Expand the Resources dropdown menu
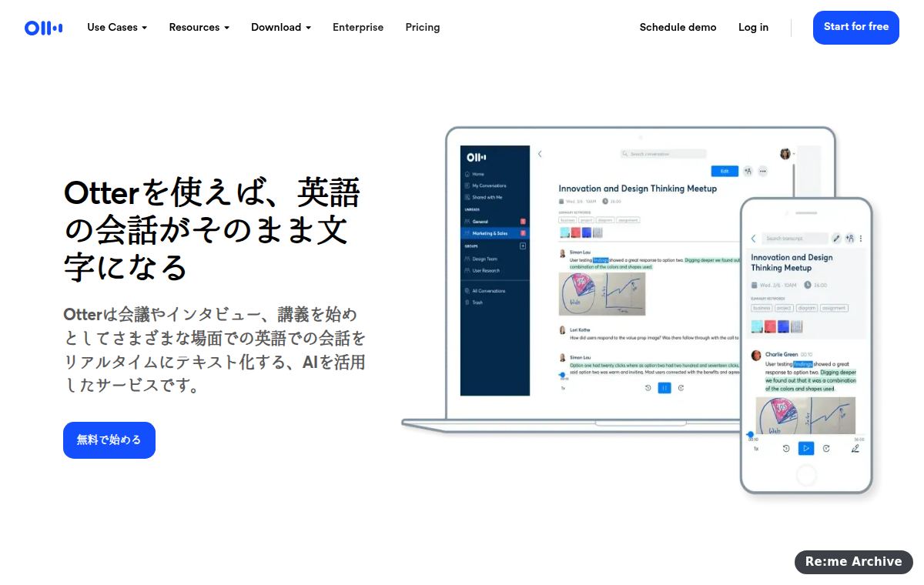Screen dimensions: 924x585 (199, 27)
